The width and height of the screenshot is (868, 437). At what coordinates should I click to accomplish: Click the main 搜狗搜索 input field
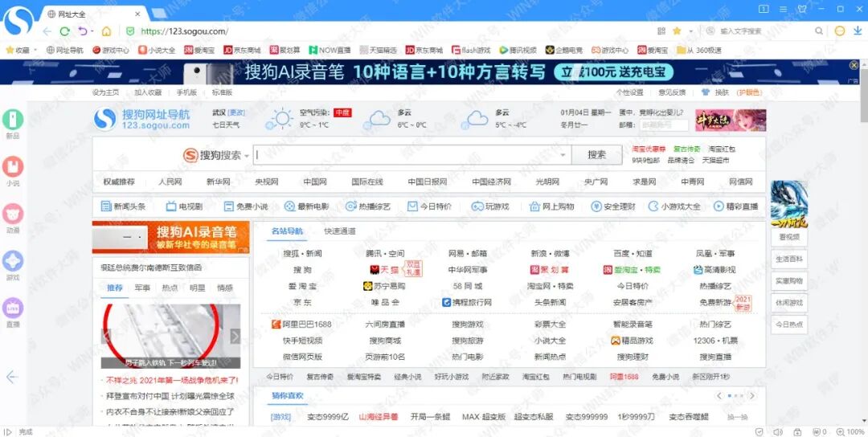(x=411, y=155)
